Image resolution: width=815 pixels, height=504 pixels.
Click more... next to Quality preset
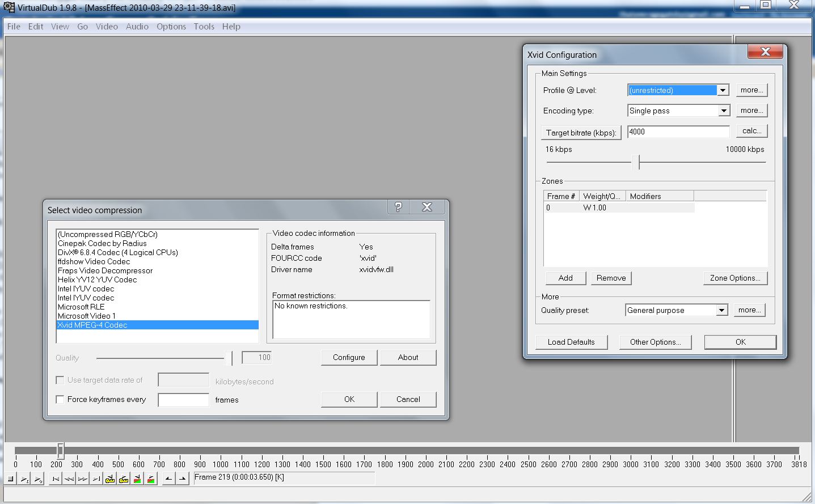(x=750, y=310)
